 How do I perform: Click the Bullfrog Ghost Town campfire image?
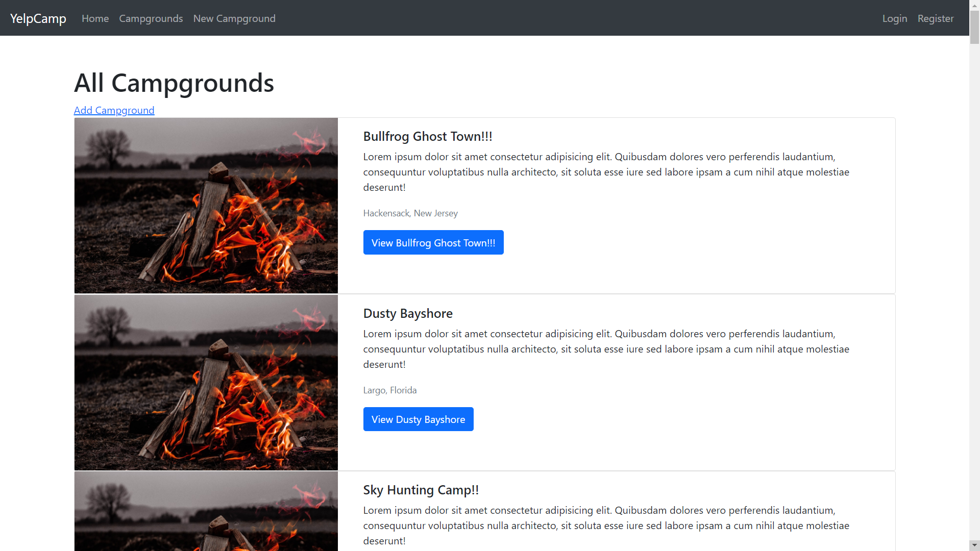click(206, 205)
